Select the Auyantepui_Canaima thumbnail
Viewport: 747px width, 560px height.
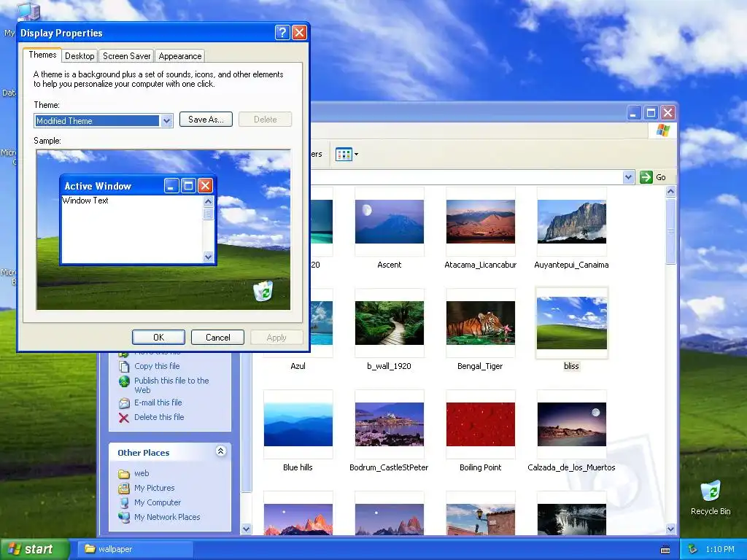(x=572, y=222)
